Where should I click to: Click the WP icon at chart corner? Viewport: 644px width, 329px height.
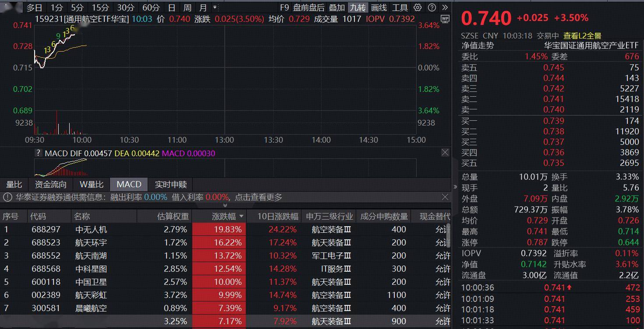pos(445,19)
